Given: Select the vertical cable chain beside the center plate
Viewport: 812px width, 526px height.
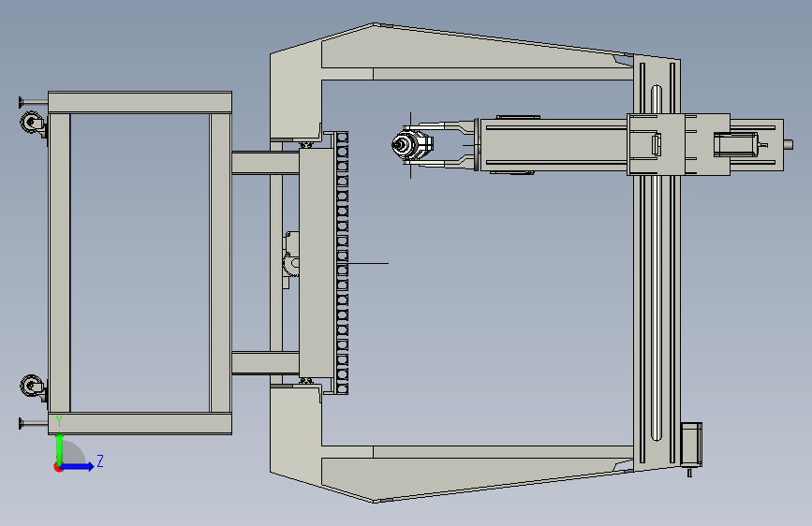Looking at the screenshot, I should point(342,263).
